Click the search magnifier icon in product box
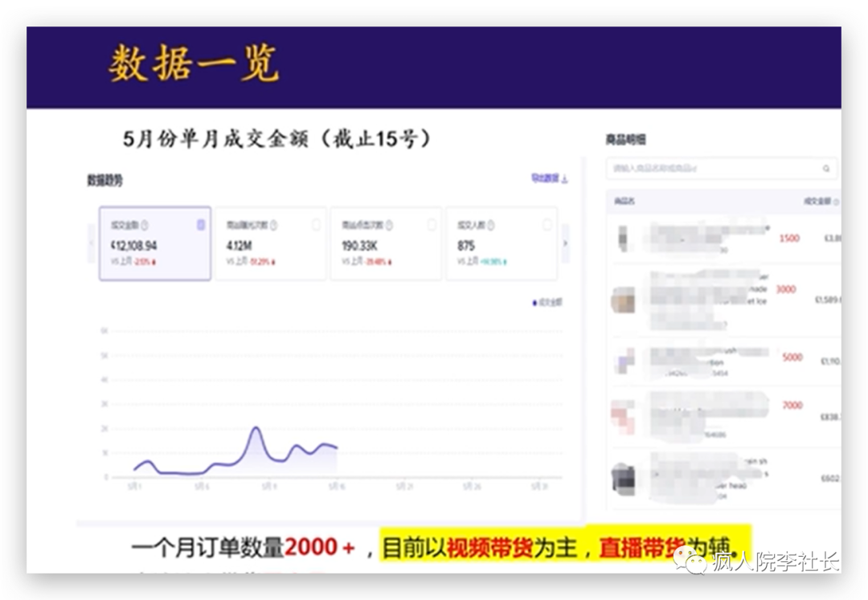Image resolution: width=868 pixels, height=600 pixels. click(x=825, y=169)
